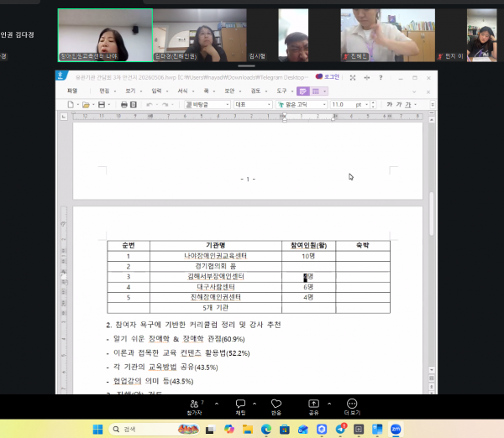
Task: Toggle bold text formatting
Action: tap(390, 104)
